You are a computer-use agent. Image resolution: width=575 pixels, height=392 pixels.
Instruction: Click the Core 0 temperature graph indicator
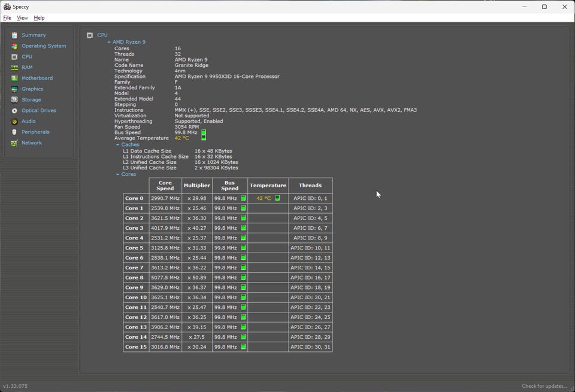coord(277,198)
